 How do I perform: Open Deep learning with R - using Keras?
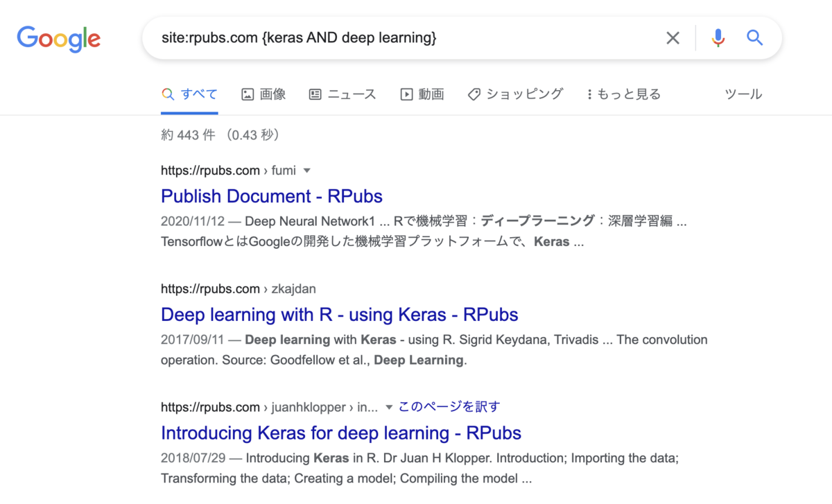pos(340,315)
